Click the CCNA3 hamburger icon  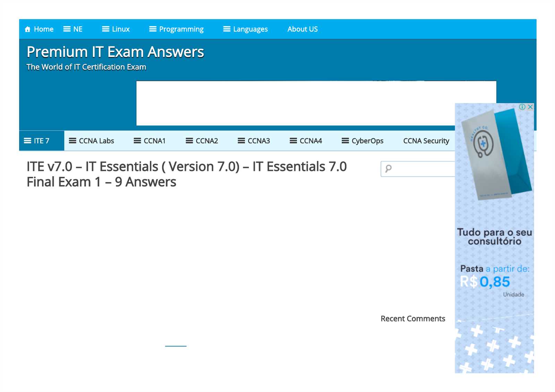click(241, 141)
